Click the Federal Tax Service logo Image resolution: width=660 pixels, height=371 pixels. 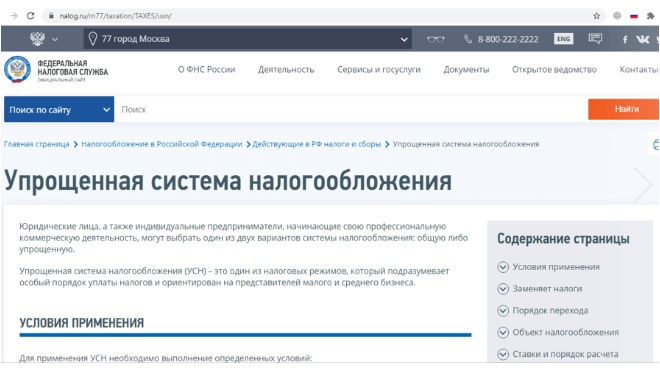56,70
